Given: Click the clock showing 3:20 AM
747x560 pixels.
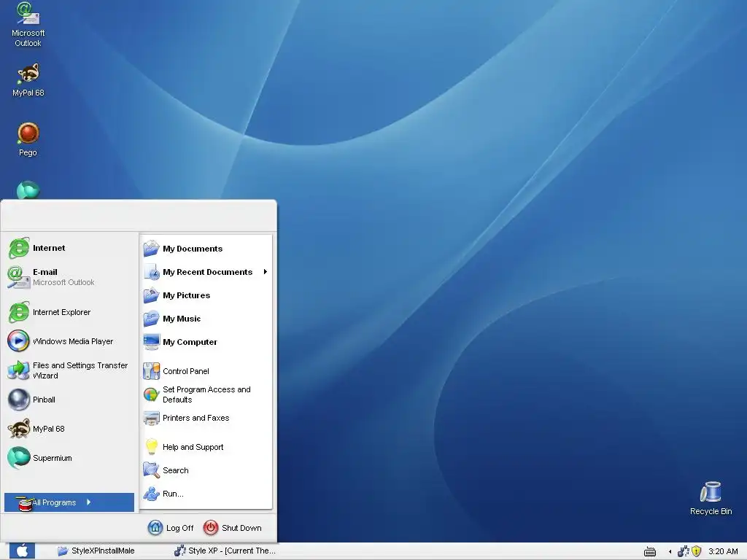Looking at the screenshot, I should (723, 551).
